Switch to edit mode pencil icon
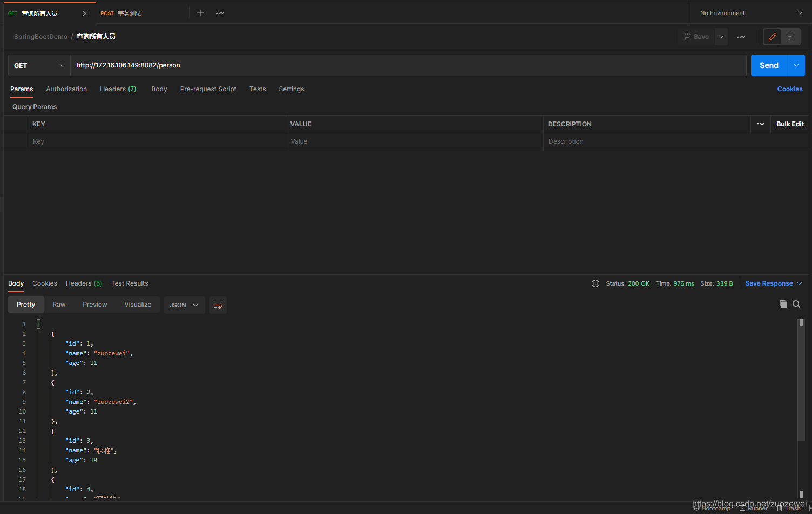Screen dimensions: 812x514 pyautogui.click(x=773, y=37)
